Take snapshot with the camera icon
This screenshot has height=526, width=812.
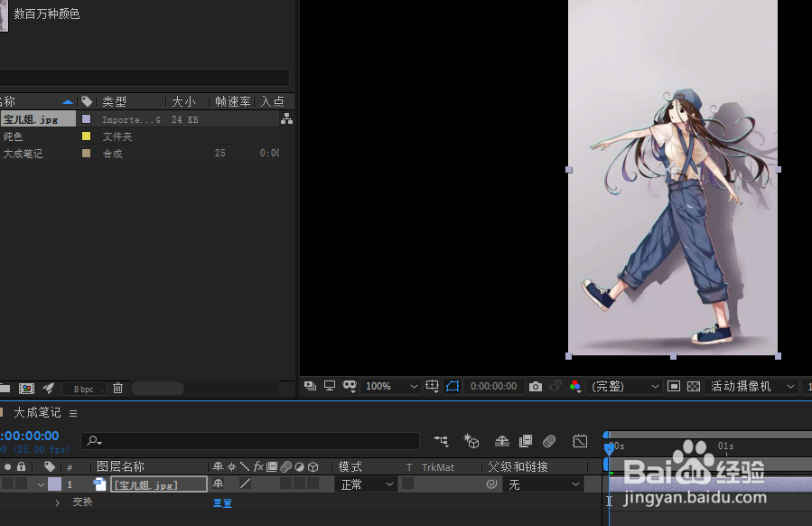(536, 387)
